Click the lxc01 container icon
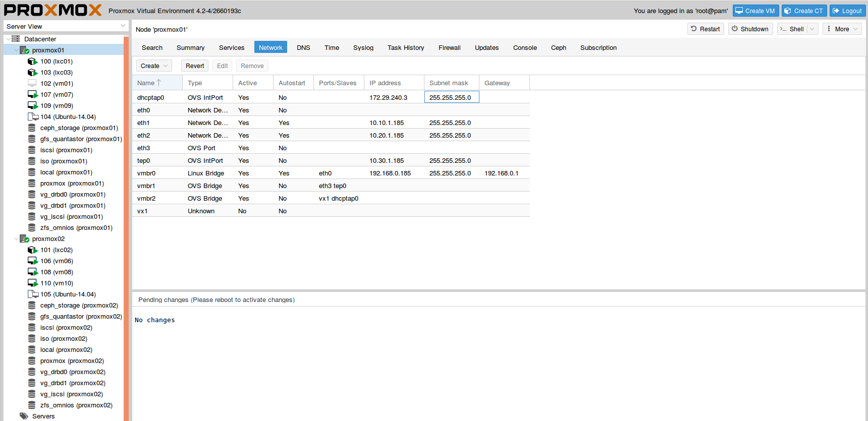868x421 pixels. click(32, 62)
